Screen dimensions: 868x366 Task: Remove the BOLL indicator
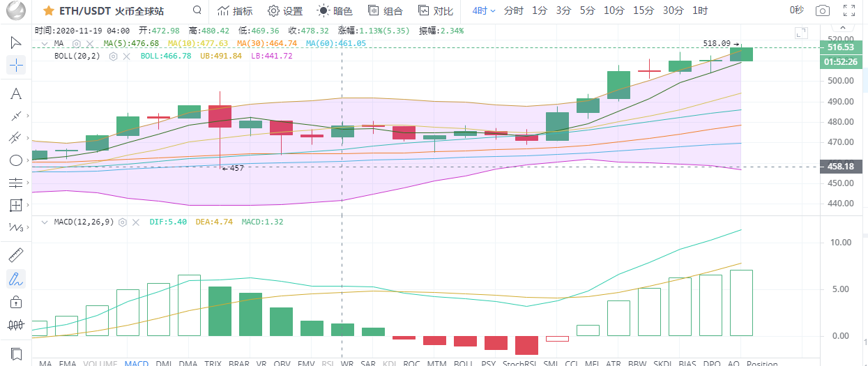tap(126, 56)
